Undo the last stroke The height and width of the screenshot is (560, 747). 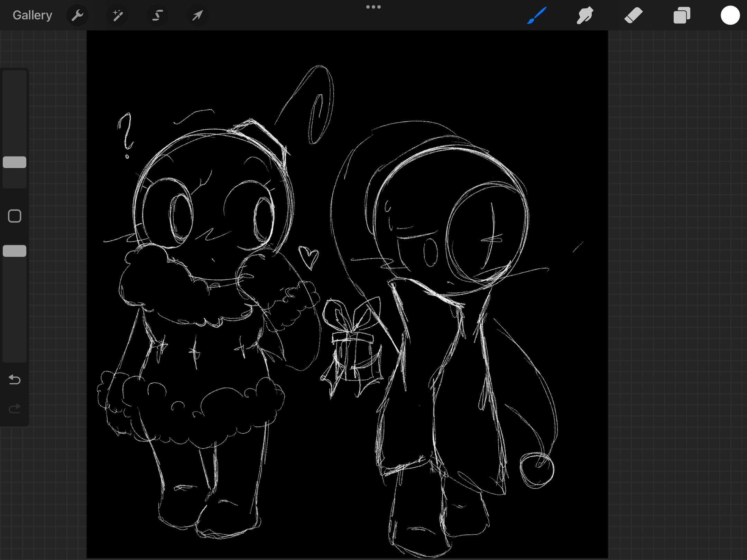coord(15,380)
